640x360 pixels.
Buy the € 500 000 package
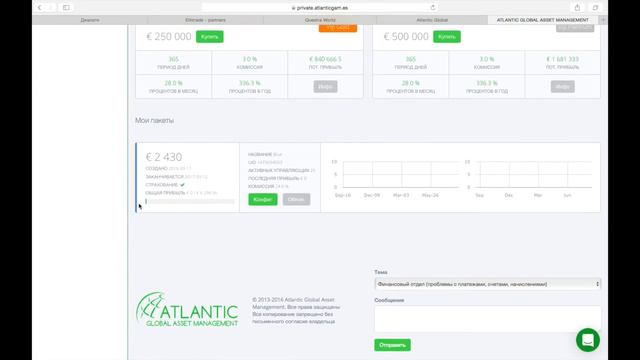point(447,37)
